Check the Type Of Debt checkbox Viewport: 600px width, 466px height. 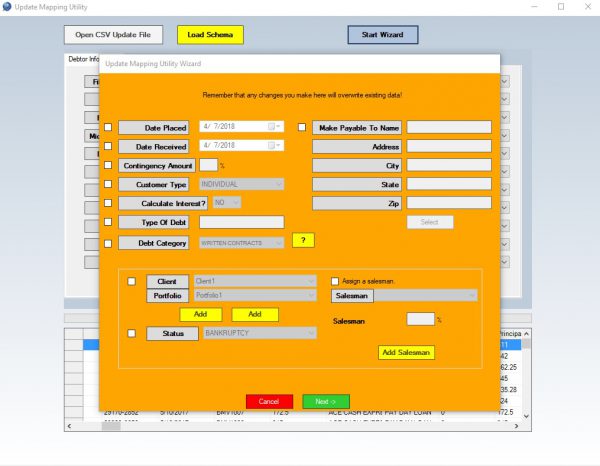tap(108, 222)
